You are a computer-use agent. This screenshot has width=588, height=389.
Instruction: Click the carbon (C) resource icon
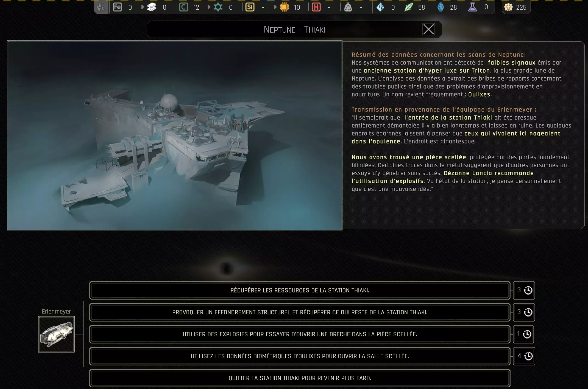183,7
